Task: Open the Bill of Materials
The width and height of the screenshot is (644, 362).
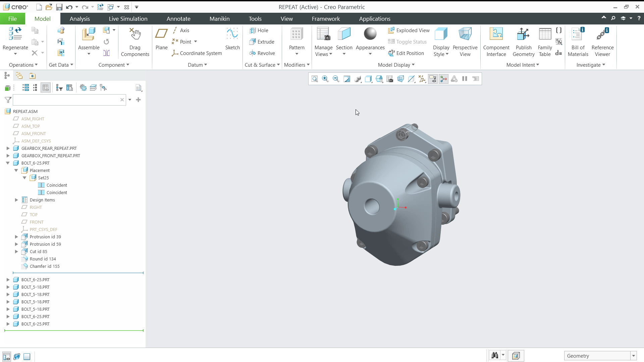Action: click(578, 42)
